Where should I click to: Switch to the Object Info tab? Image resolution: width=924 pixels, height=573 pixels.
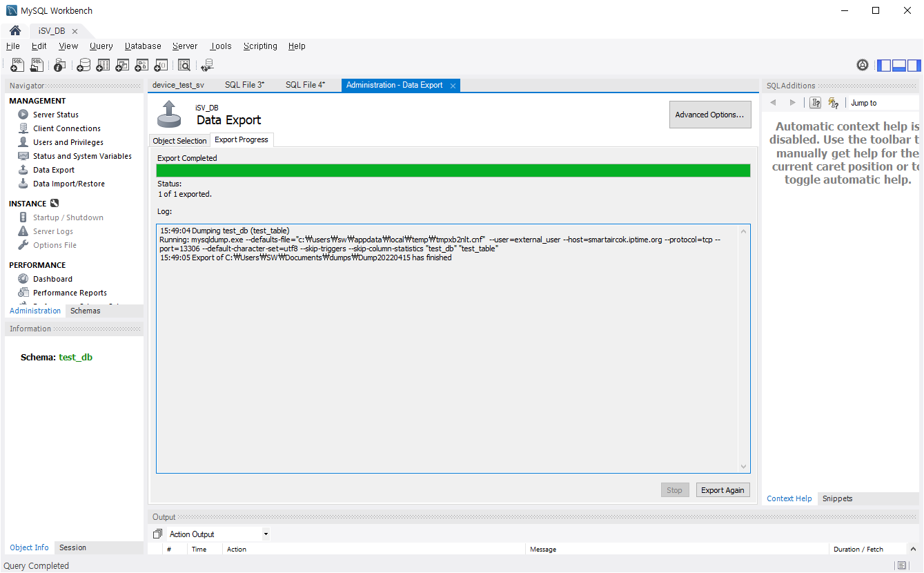(29, 547)
